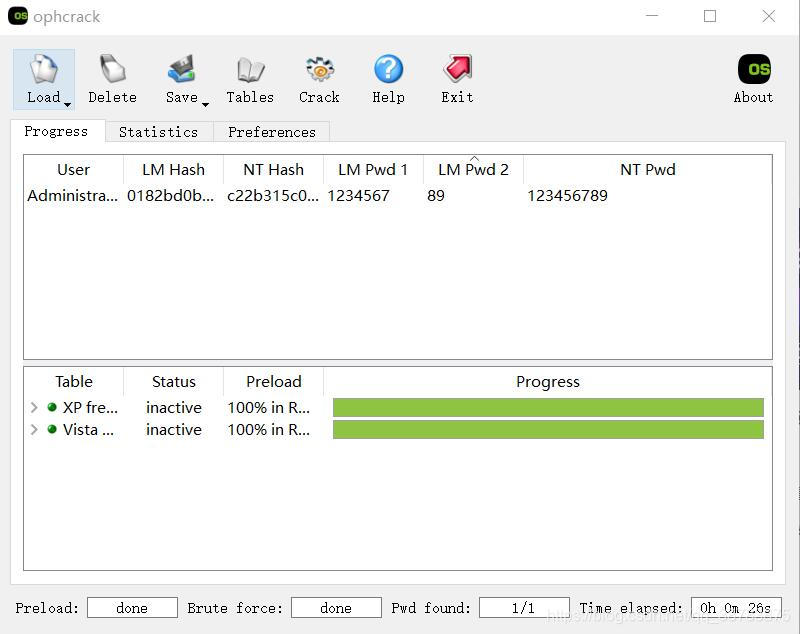Sort by the NT Pwd column header

point(647,169)
